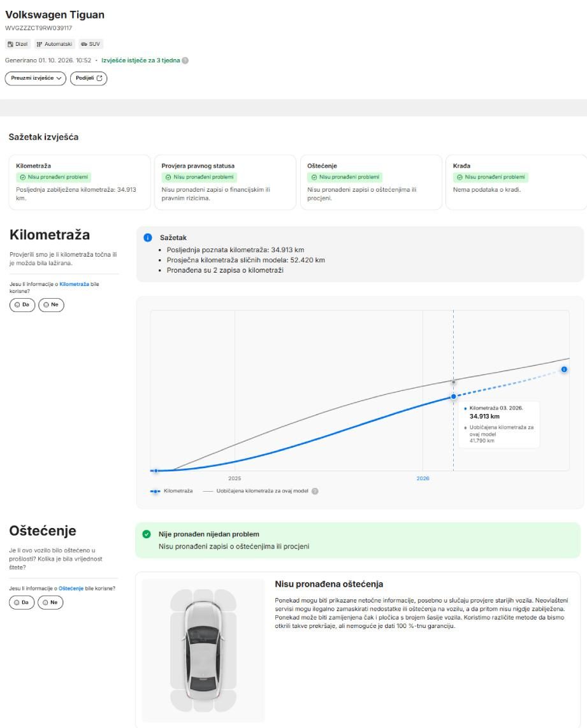Image resolution: width=587 pixels, height=728 pixels.
Task: Click the Podijeli share button
Action: [89, 78]
